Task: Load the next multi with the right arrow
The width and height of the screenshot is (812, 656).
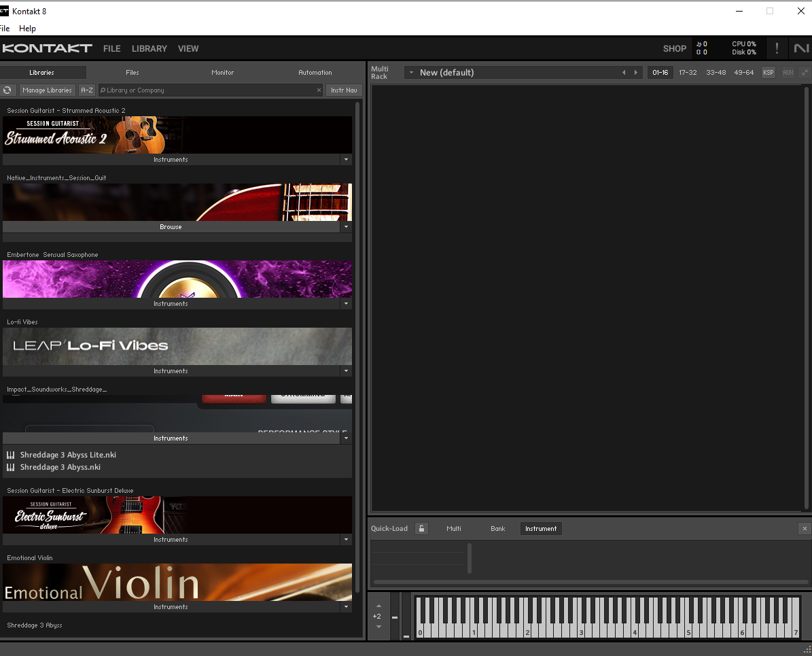Action: pos(636,73)
